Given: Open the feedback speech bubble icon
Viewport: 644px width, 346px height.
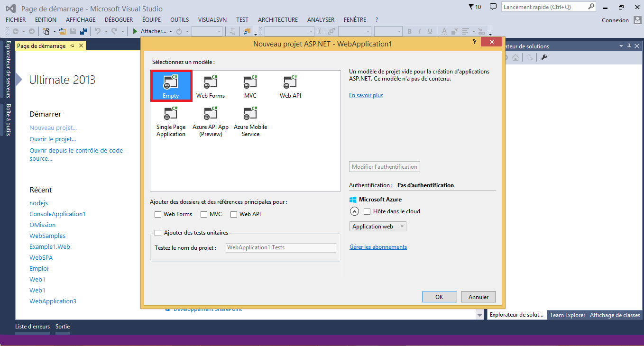Looking at the screenshot, I should coord(493,7).
